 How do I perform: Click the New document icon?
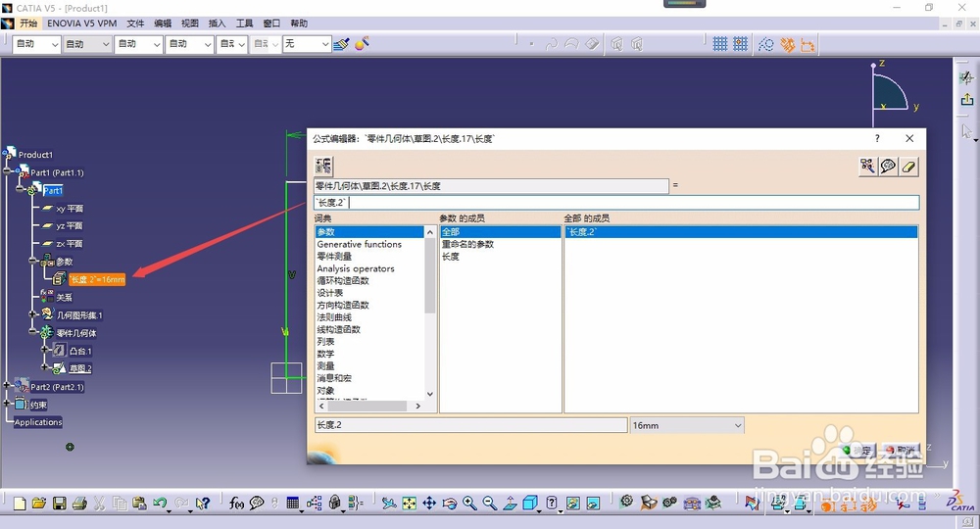[x=20, y=503]
